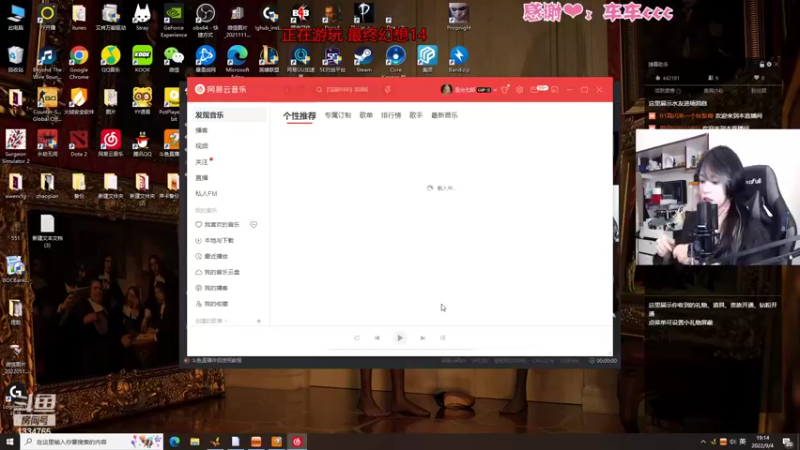Open the Dota 2 desktop shortcut
The width and height of the screenshot is (800, 450).
[79, 143]
